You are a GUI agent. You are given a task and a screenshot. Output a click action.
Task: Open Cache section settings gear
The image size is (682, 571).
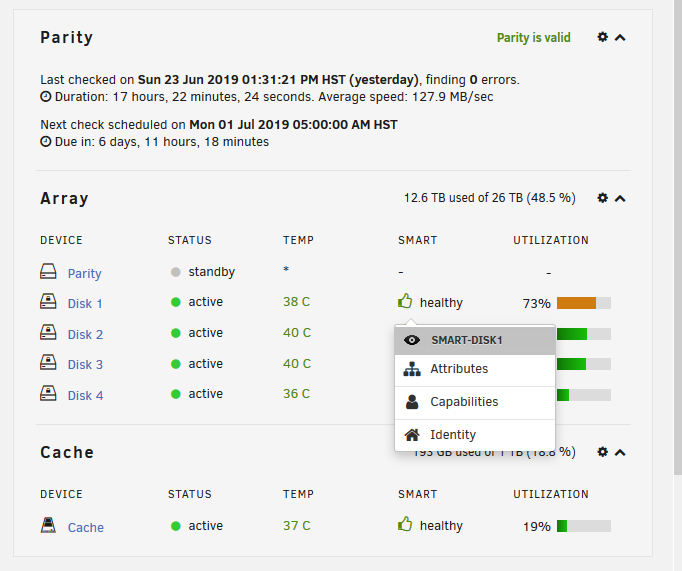pos(602,452)
